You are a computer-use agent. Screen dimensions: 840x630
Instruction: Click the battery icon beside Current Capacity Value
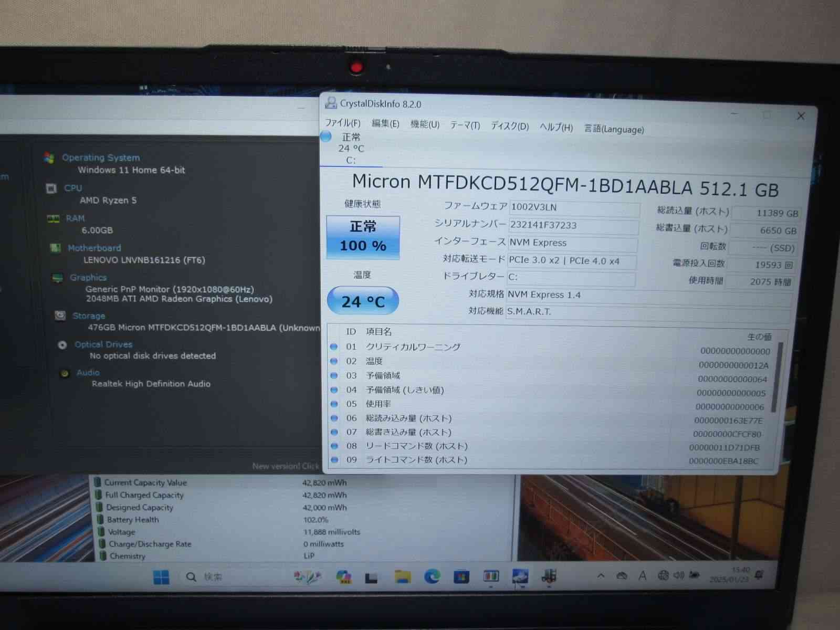click(x=97, y=482)
